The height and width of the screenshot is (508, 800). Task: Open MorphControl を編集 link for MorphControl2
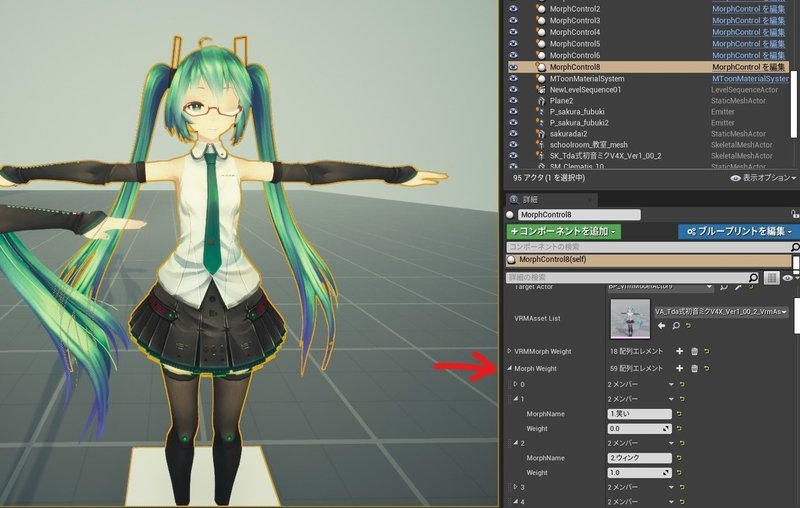[x=748, y=9]
